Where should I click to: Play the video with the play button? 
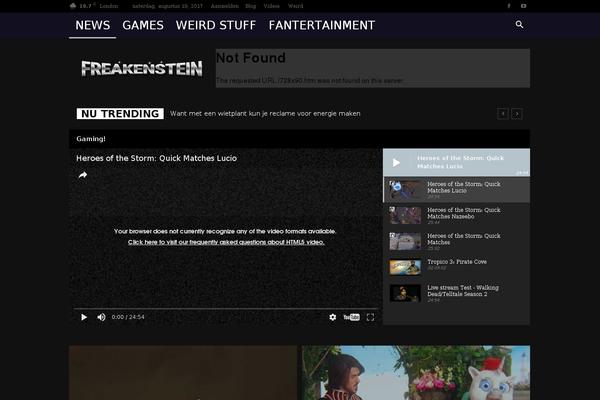click(x=84, y=317)
